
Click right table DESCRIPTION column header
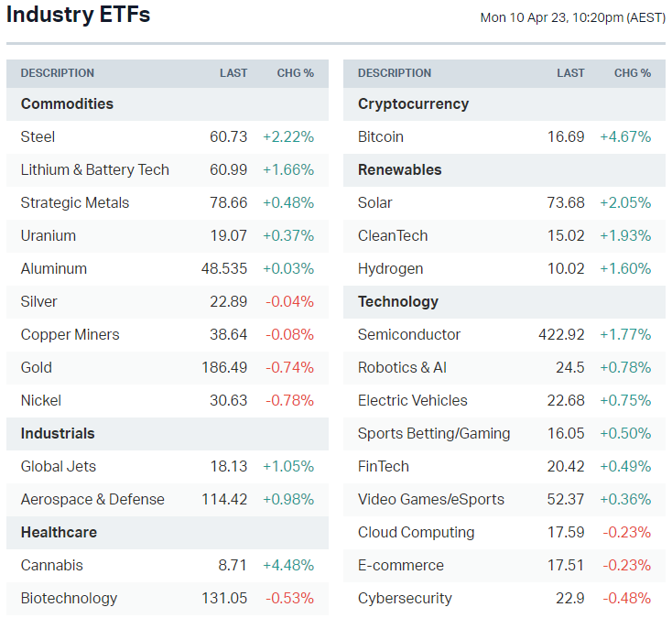pos(395,73)
